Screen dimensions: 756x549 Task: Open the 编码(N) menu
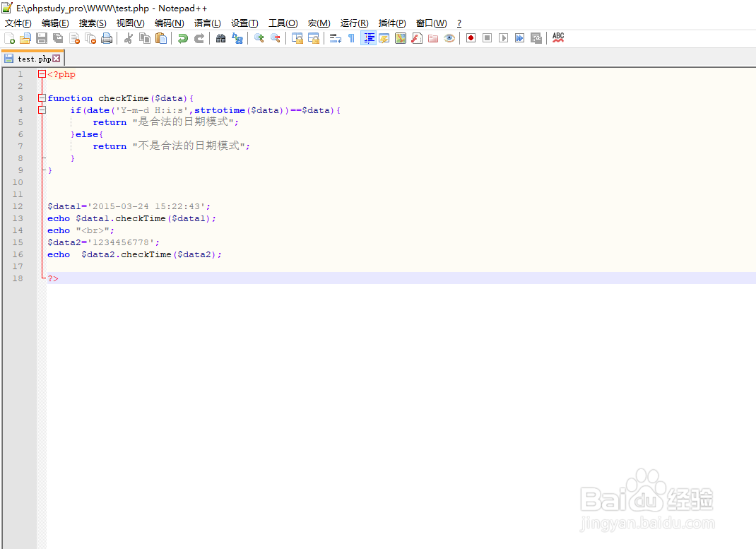coord(170,23)
